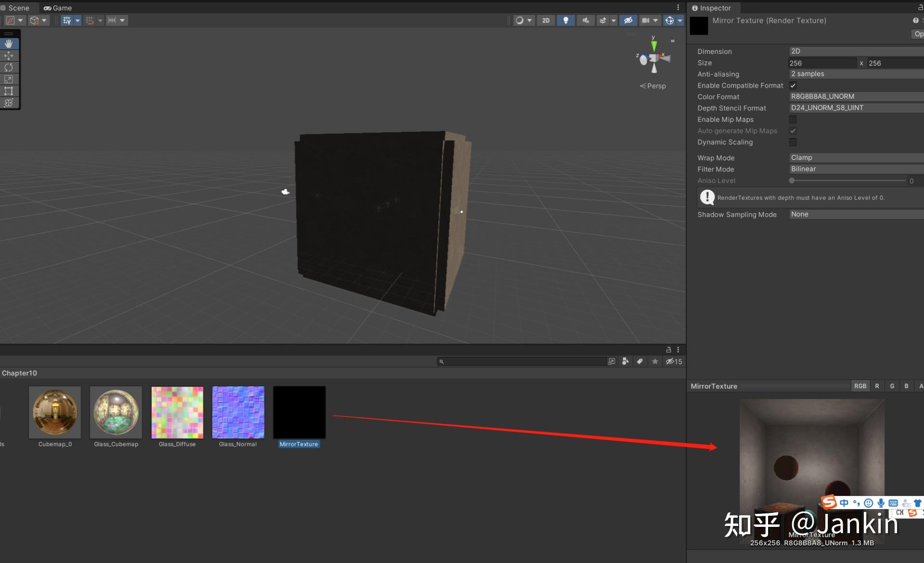This screenshot has height=563, width=924.
Task: Select the Scale tool
Action: [x=9, y=79]
